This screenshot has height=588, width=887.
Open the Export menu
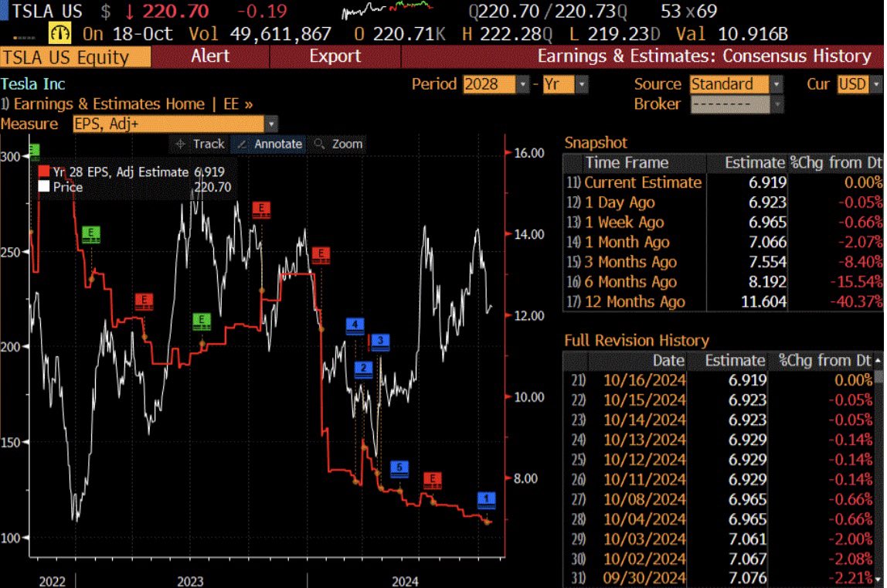tap(335, 56)
